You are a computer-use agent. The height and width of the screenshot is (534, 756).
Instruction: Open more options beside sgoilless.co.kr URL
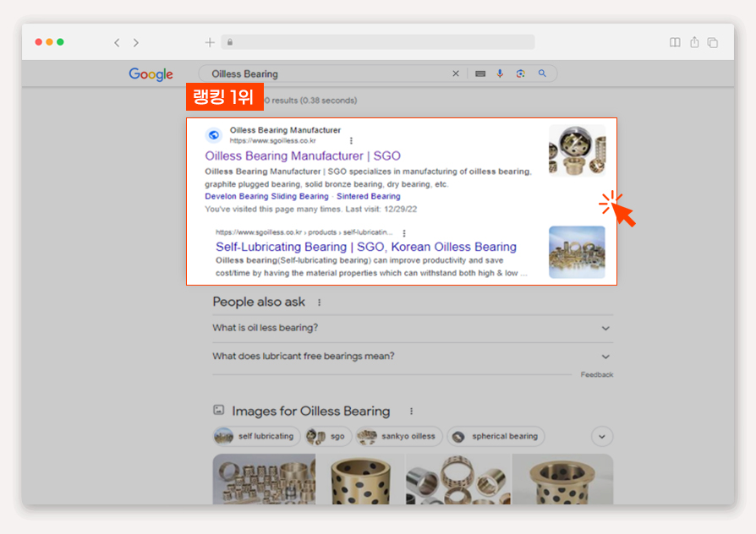351,141
